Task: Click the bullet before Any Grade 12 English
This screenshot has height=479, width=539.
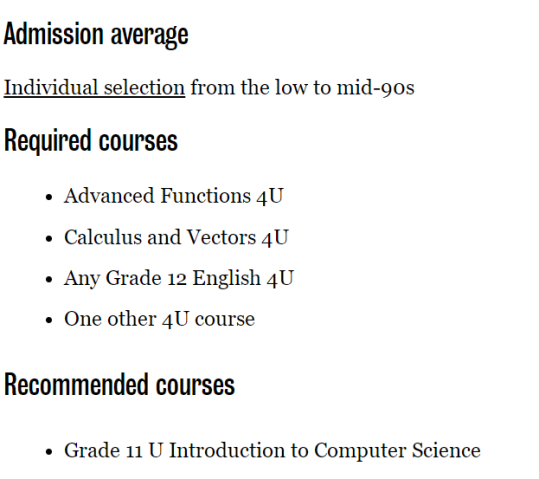Action: coord(49,279)
